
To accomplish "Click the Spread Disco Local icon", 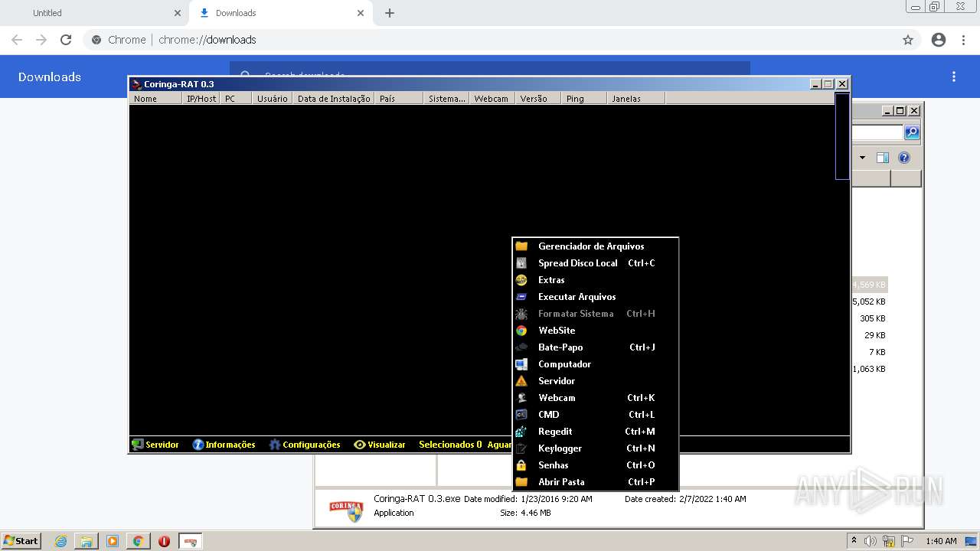I will pyautogui.click(x=521, y=263).
